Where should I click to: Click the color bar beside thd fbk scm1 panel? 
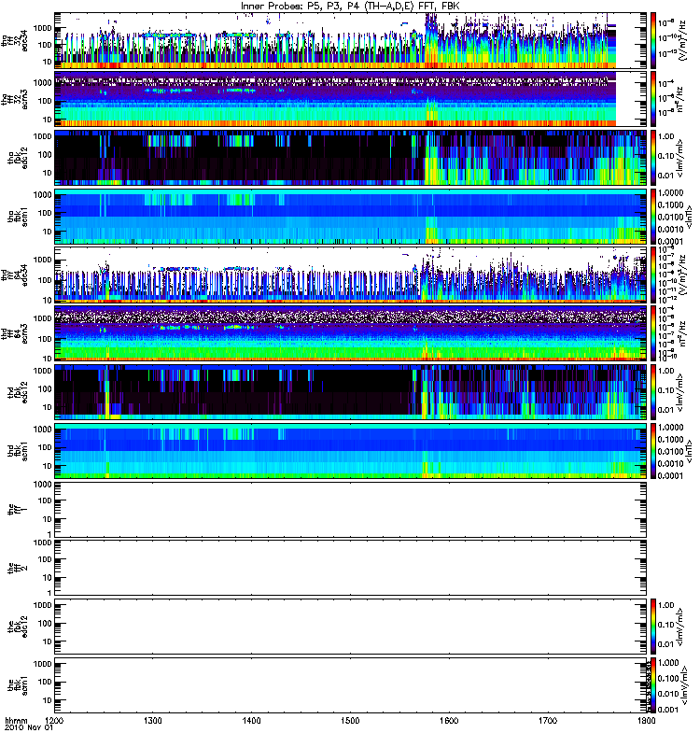653,450
